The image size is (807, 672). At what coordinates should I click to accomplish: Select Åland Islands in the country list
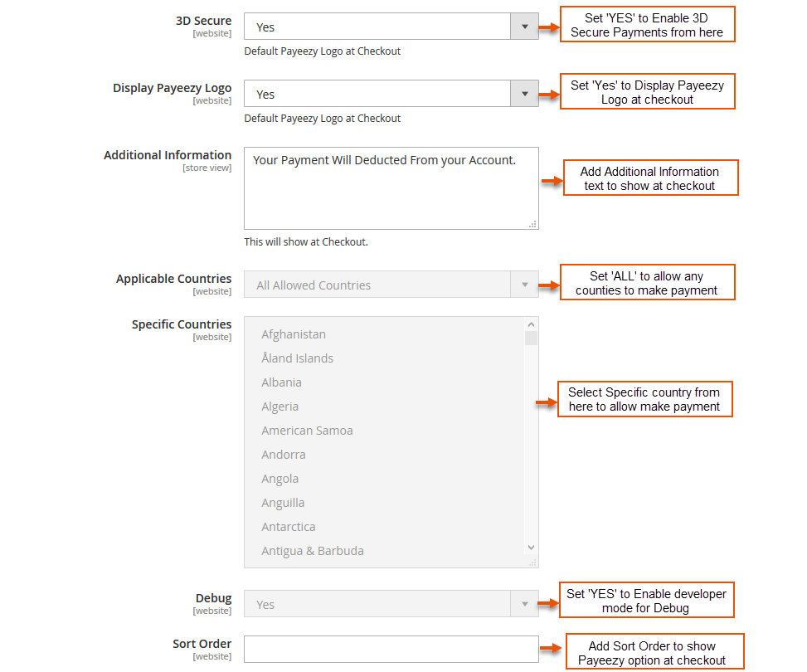[296, 358]
